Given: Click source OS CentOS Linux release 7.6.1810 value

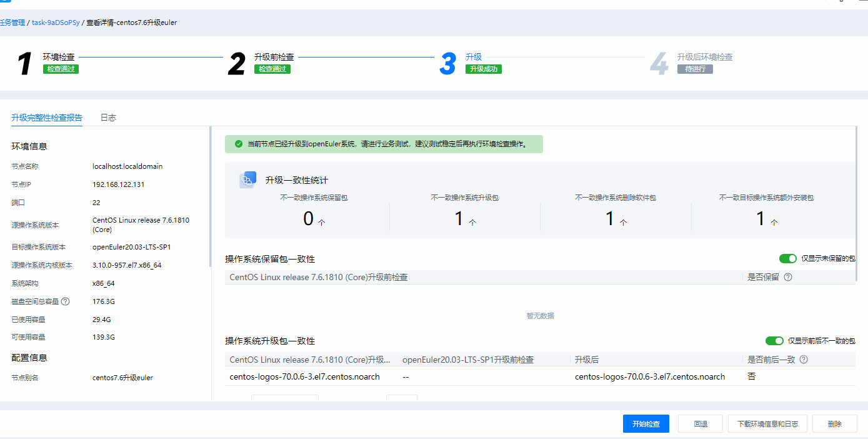Looking at the screenshot, I should pos(141,225).
